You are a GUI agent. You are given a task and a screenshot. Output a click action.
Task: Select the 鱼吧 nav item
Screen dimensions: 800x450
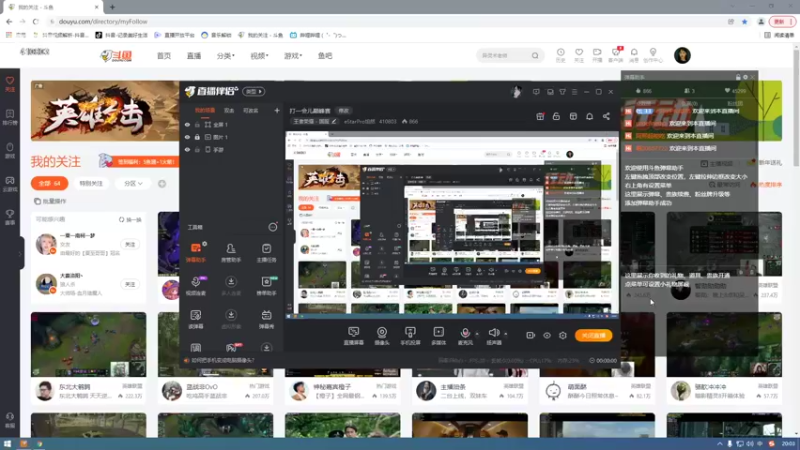[325, 56]
